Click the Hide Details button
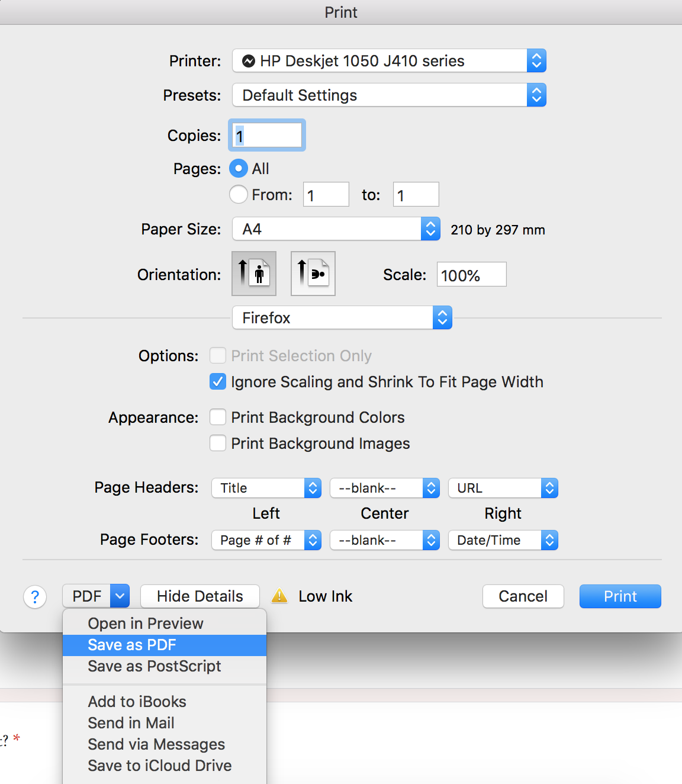 point(200,596)
